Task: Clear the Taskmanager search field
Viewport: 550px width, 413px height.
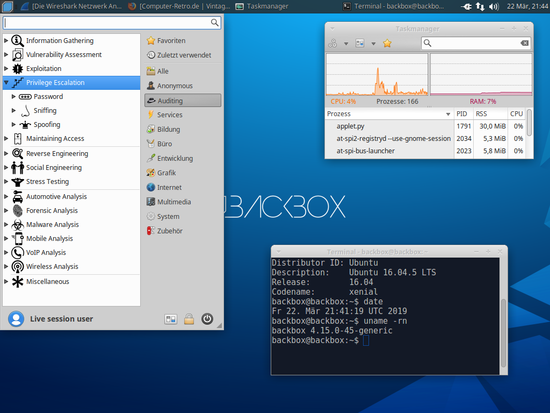Action: coord(524,43)
